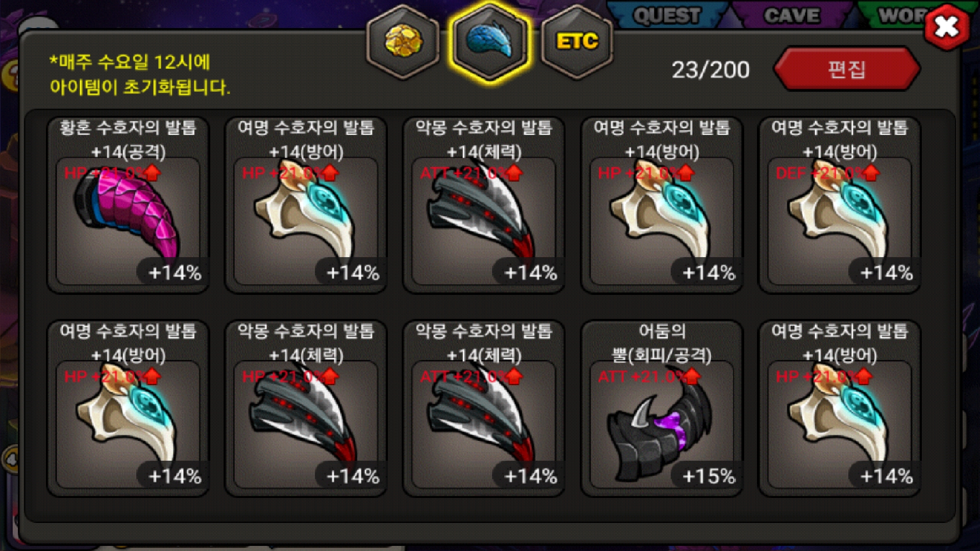
Task: Select the pink 황혼 수호자의 발톱 claw item
Action: pyautogui.click(x=128, y=205)
